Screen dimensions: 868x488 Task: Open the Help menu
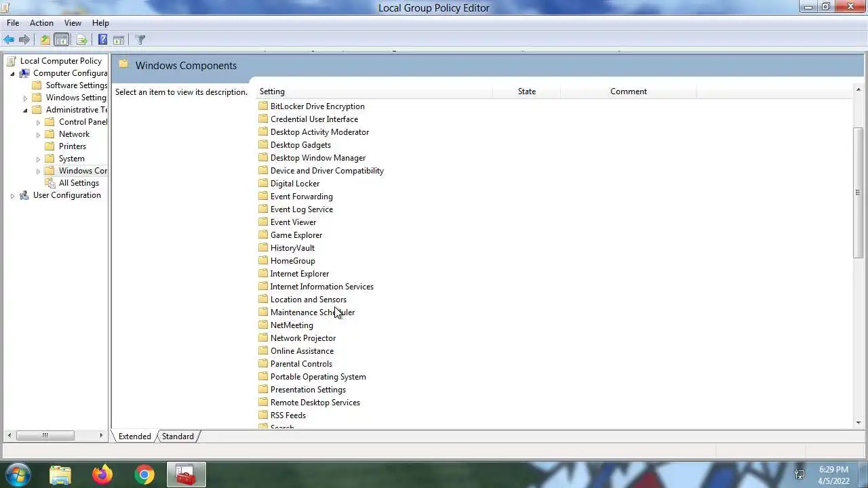point(100,23)
